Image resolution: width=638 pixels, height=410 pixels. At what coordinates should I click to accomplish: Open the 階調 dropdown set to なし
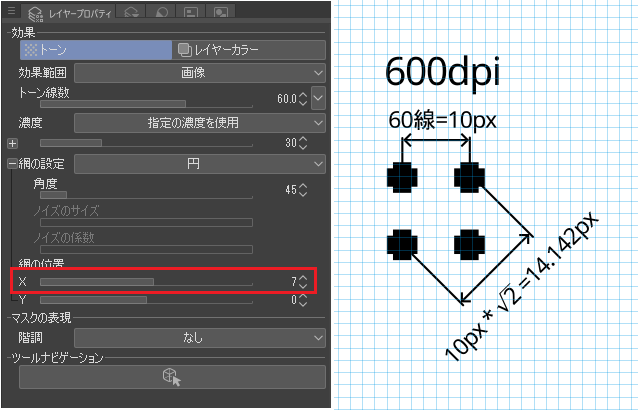[200, 338]
